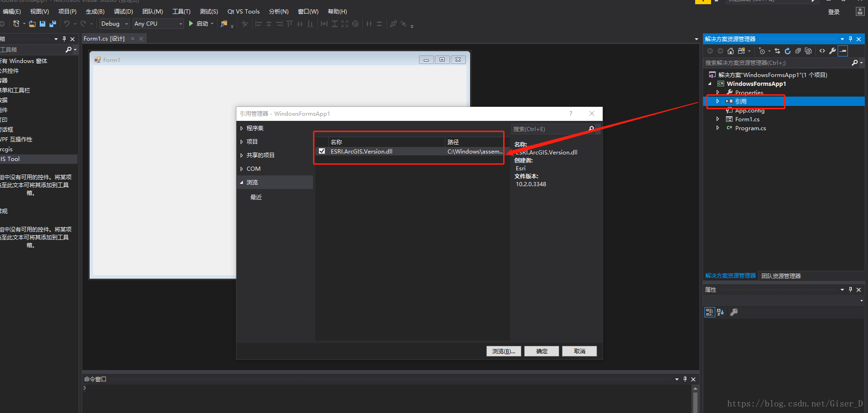This screenshot has height=413, width=868.
Task: Save the current file via toolbar icon
Action: point(43,24)
